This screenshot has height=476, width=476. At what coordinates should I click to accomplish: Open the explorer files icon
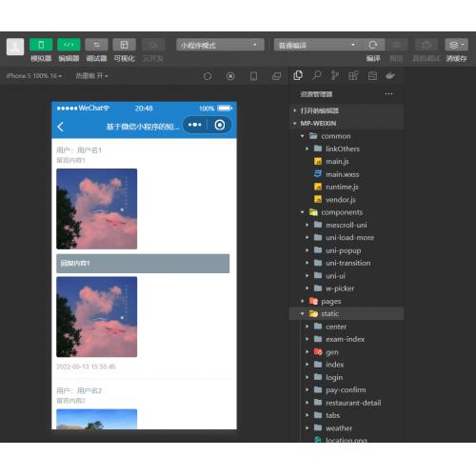tap(298, 75)
